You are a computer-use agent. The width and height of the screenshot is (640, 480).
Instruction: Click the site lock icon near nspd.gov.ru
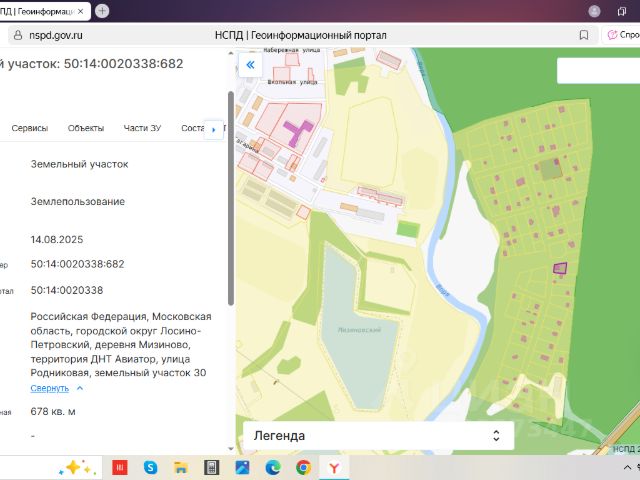click(18, 35)
